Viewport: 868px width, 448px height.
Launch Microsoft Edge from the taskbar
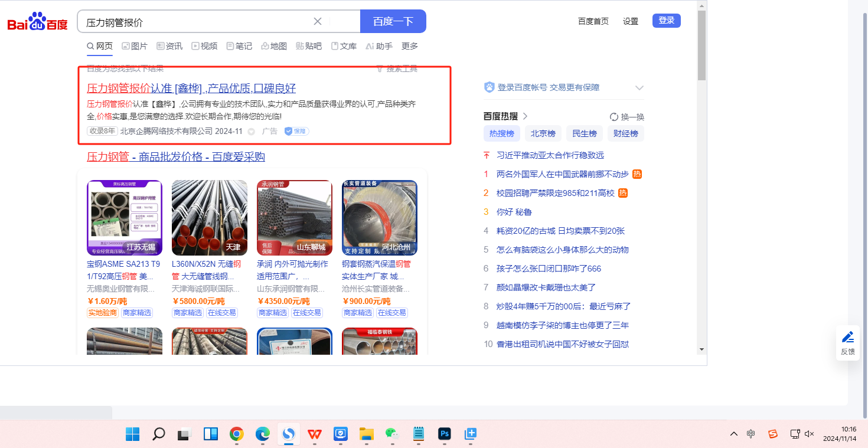click(x=263, y=434)
